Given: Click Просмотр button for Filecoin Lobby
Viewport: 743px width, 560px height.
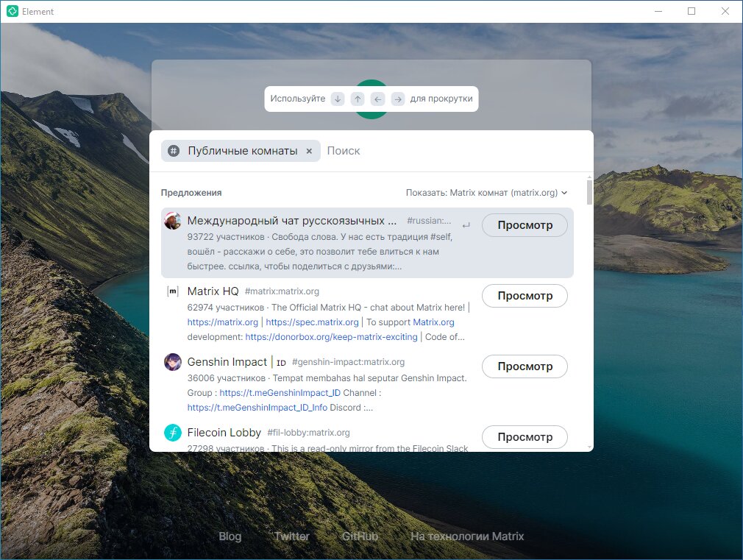Looking at the screenshot, I should (525, 437).
